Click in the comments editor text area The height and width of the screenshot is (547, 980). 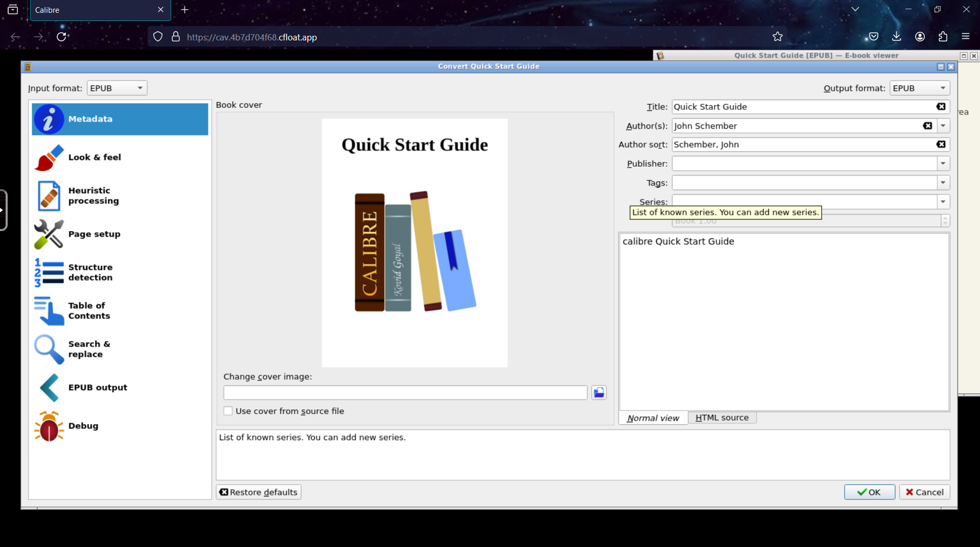point(784,322)
